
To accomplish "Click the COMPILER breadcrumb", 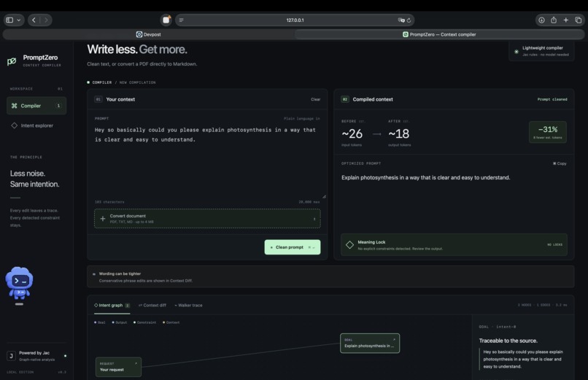I will pyautogui.click(x=101, y=82).
